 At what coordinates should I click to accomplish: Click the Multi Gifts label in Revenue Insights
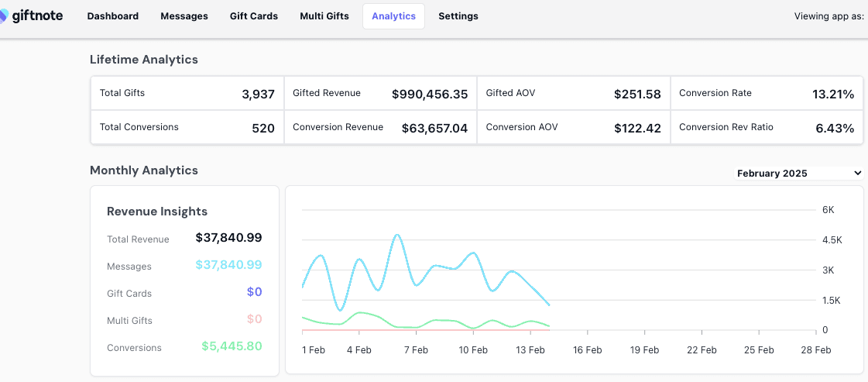tap(129, 321)
